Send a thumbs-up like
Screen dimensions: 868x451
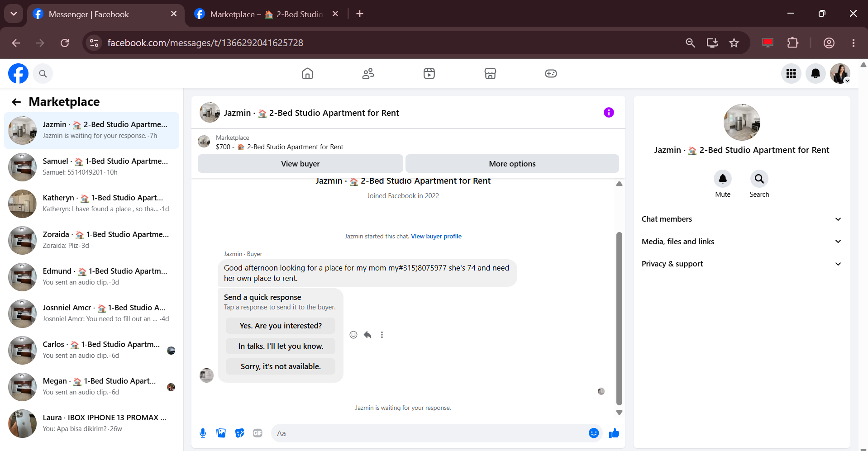click(614, 433)
